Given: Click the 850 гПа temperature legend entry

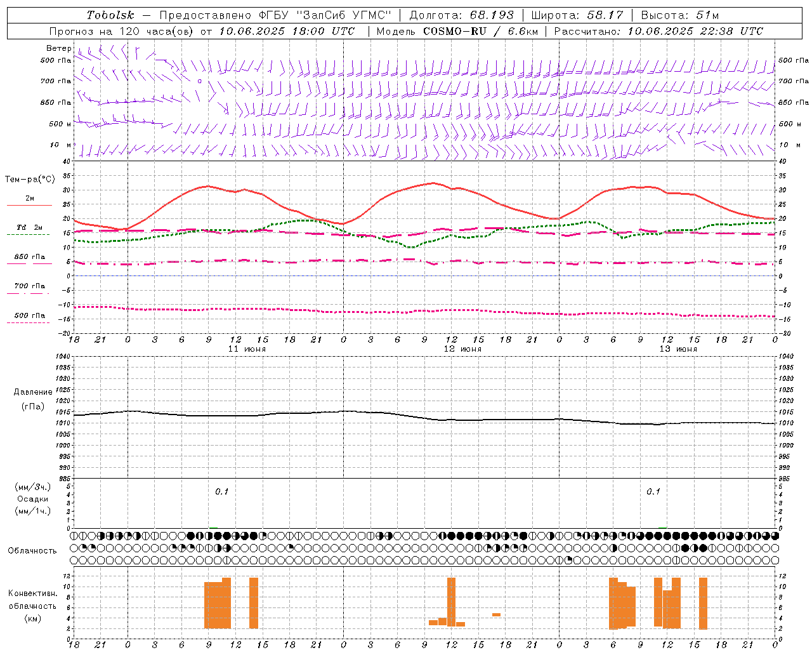Looking at the screenshot, I should click(x=29, y=257).
